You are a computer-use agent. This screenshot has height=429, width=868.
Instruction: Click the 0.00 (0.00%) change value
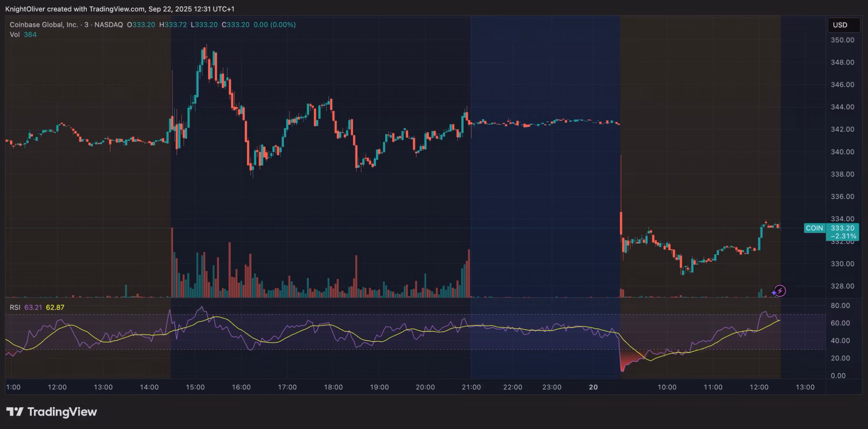[274, 25]
